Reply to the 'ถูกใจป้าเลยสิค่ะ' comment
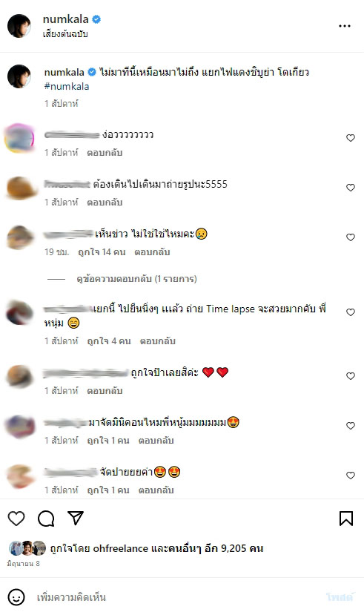Image resolution: width=364 pixels, height=615 pixels. pos(105,391)
